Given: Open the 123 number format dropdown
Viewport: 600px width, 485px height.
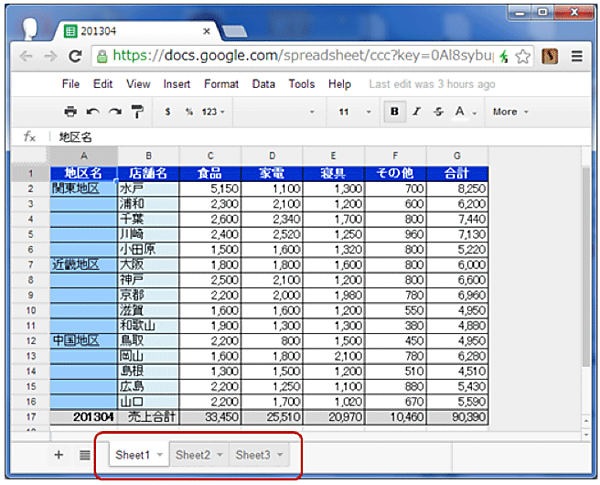Looking at the screenshot, I should pos(213,112).
